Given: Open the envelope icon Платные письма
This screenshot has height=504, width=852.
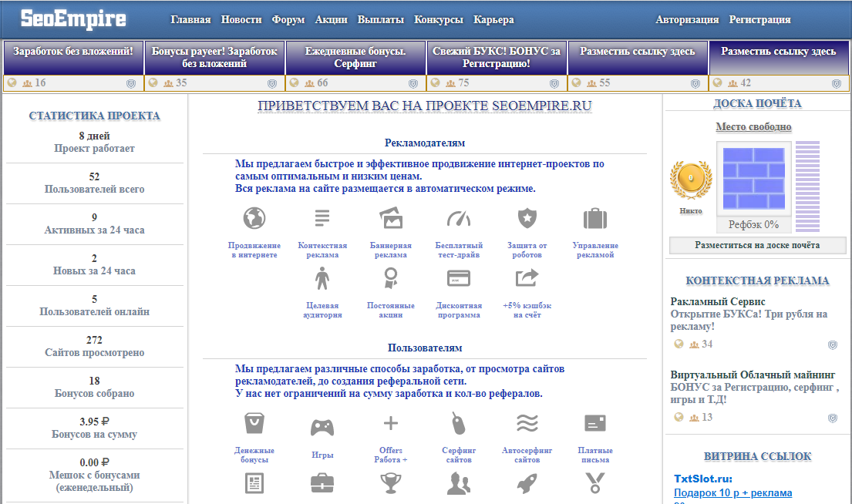Looking at the screenshot, I should (594, 423).
